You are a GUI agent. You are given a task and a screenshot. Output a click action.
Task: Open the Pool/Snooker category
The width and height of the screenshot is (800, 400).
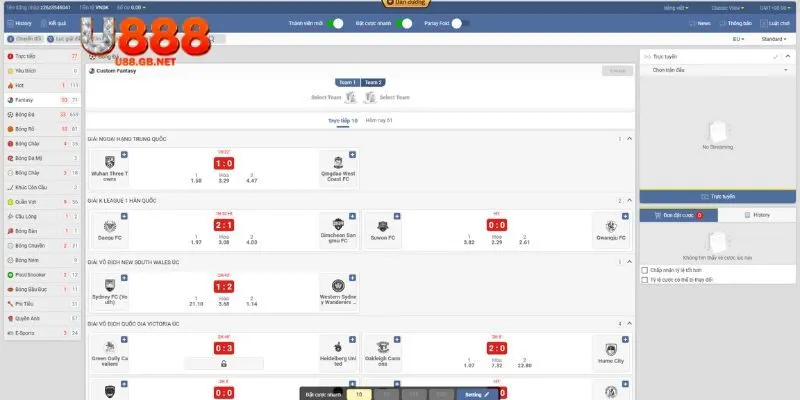[42, 274]
